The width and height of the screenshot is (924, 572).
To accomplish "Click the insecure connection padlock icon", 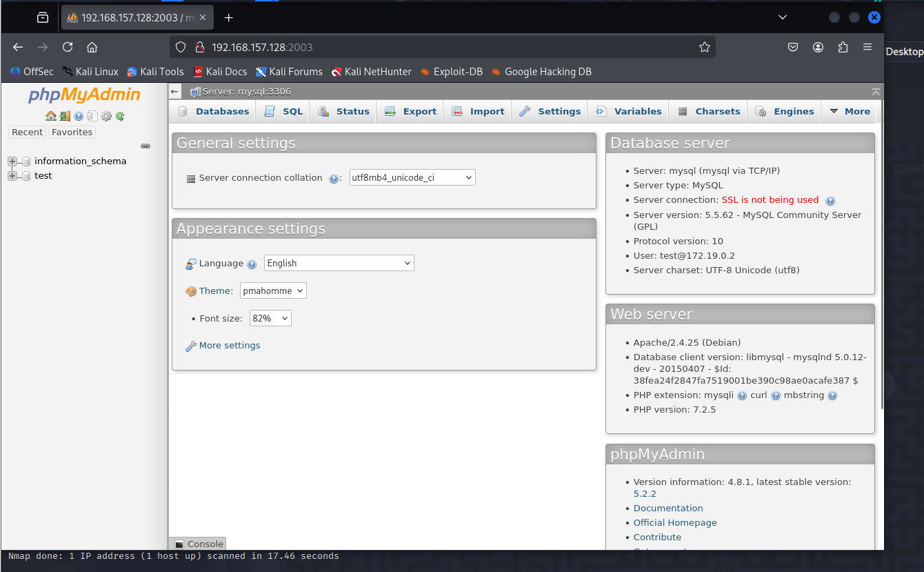I will pos(200,47).
